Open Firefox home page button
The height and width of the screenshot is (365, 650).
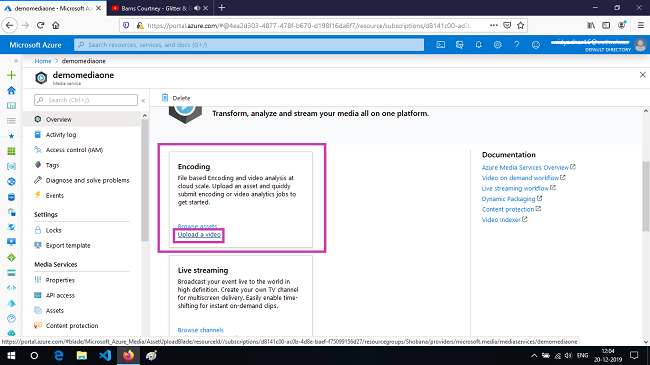(56, 25)
